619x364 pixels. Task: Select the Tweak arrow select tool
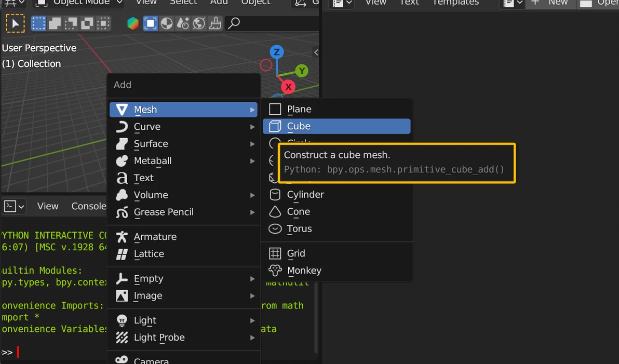tap(15, 23)
